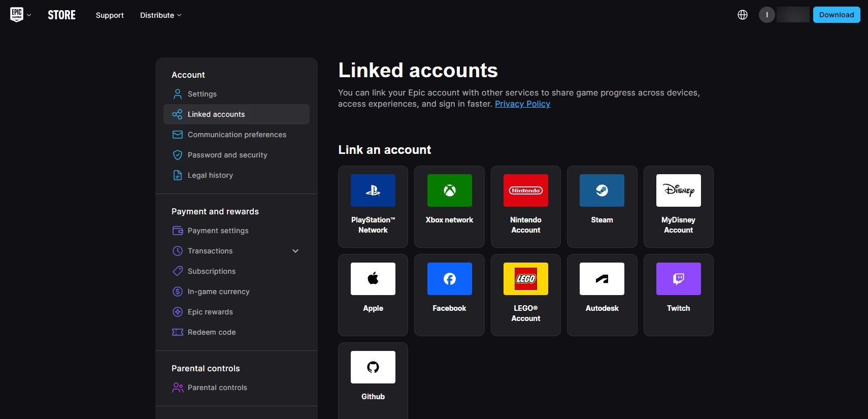Open the language globe selector
Viewport: 868px width, 419px height.
[743, 15]
